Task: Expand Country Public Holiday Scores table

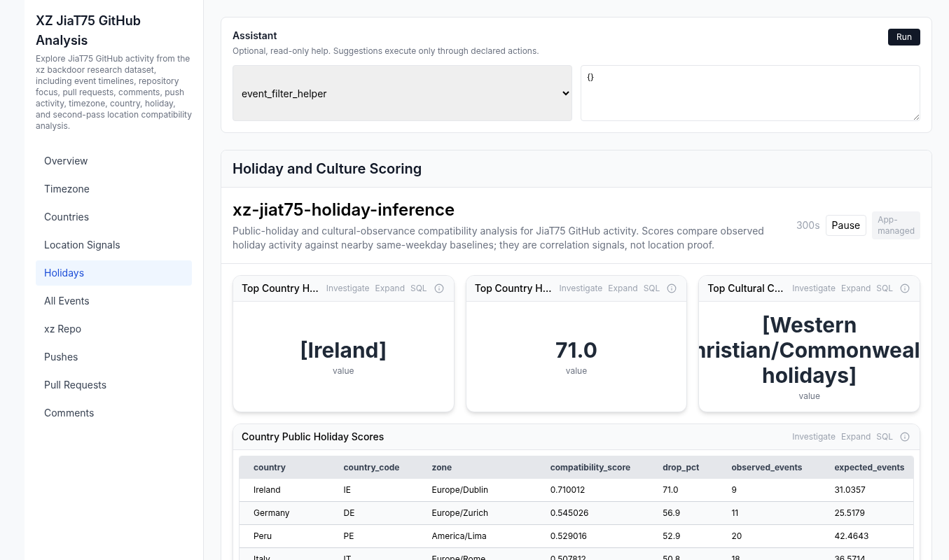Action: [x=856, y=437]
